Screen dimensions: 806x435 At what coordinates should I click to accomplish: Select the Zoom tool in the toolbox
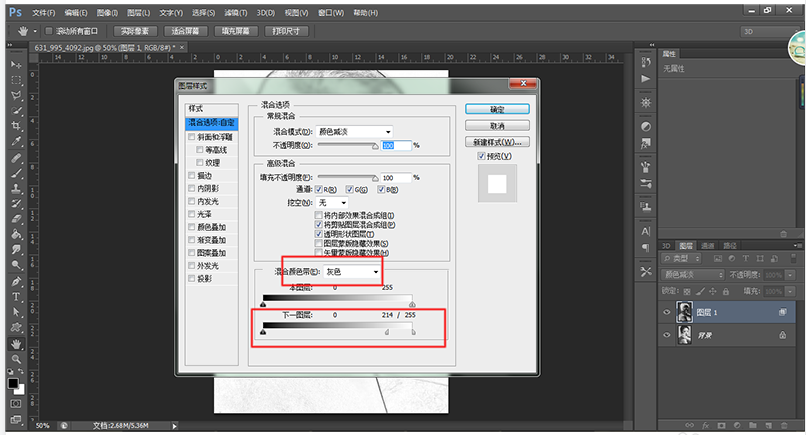point(16,359)
